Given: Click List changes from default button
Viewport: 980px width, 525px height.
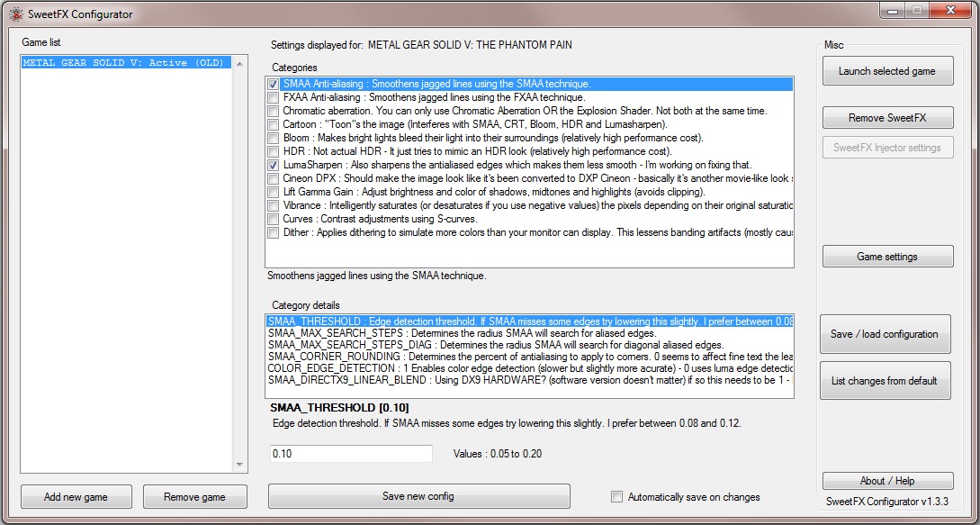Looking at the screenshot, I should [885, 380].
